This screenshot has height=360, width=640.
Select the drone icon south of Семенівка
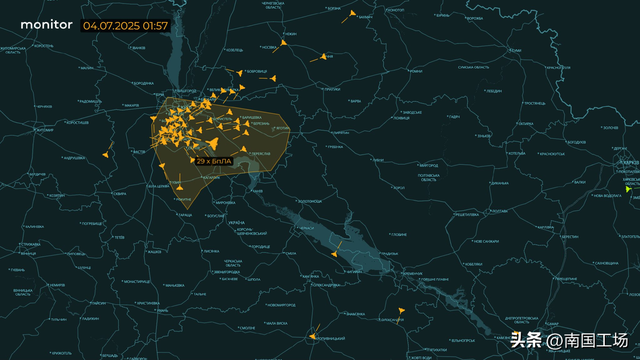coord(402,311)
